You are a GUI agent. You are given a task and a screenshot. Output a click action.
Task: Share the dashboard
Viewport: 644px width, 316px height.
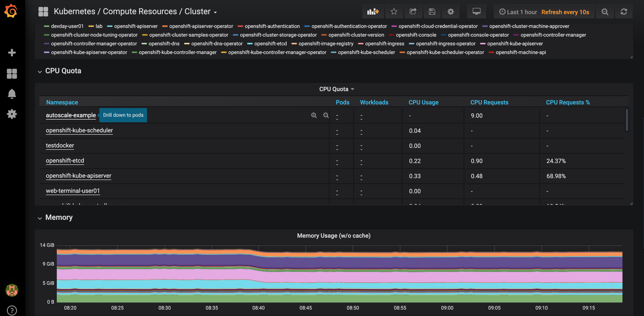pyautogui.click(x=413, y=11)
